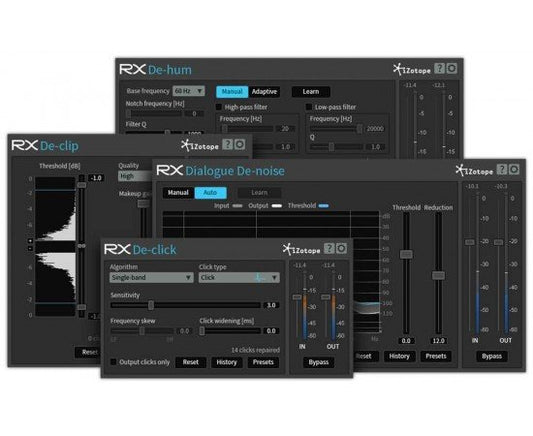The width and height of the screenshot is (533, 436).
Task: Click Reset button in De-clip window
Action: tap(89, 352)
